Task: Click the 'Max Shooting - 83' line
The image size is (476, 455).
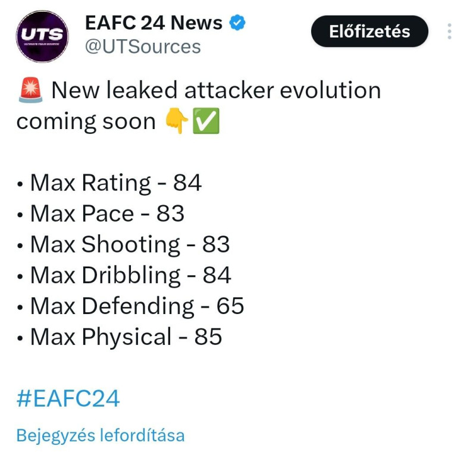Action: coord(130,245)
